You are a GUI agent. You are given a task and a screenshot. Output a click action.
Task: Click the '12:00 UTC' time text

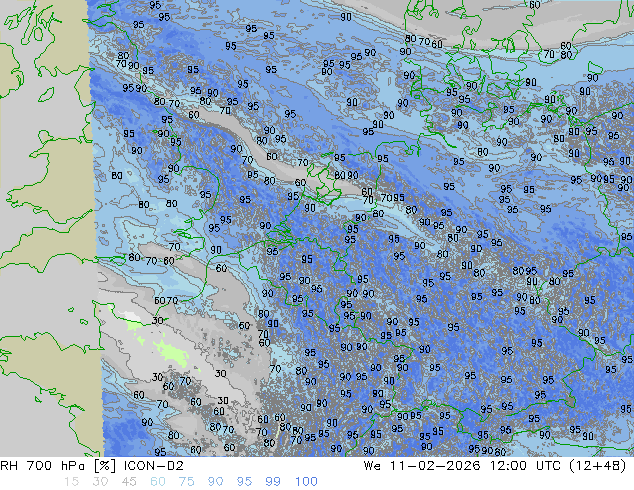tap(525, 466)
